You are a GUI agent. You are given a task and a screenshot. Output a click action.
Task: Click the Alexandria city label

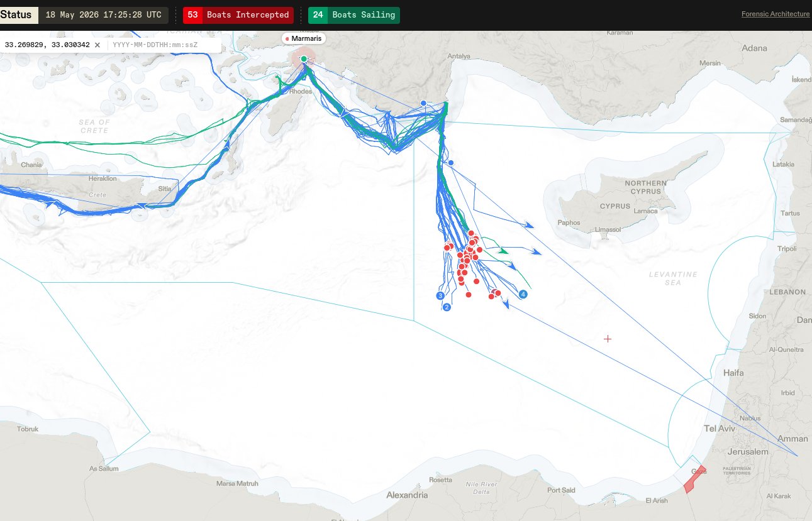[x=407, y=495]
